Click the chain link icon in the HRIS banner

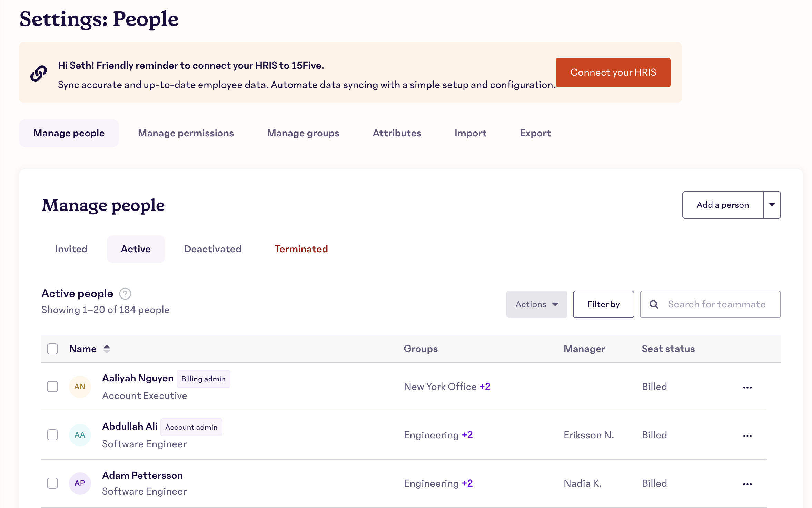[x=39, y=73]
